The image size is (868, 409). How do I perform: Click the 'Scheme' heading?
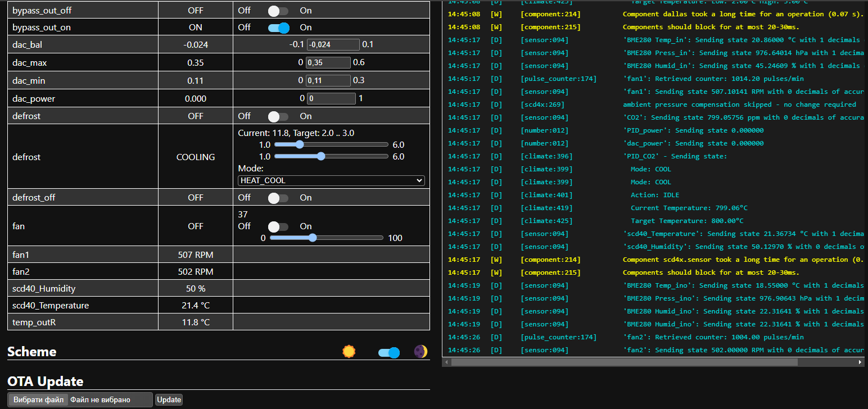pos(32,352)
